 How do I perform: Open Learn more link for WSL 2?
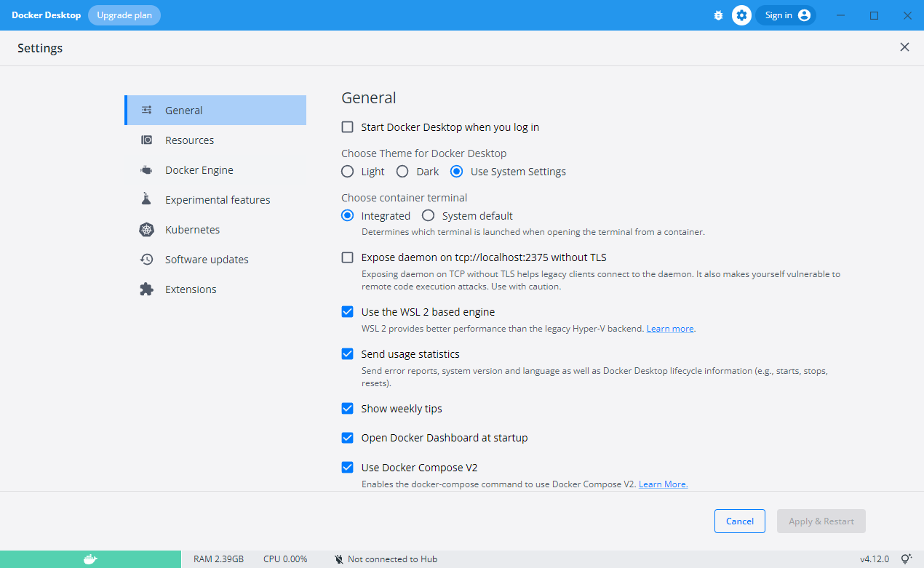669,329
